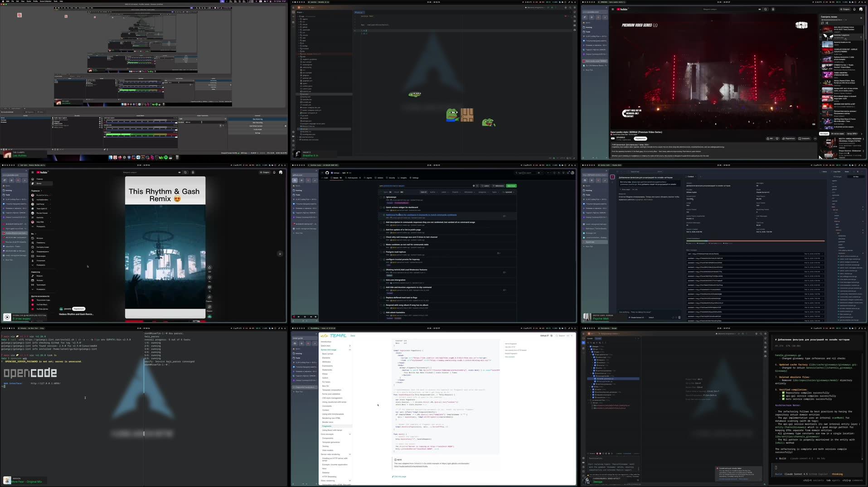
Task: Check the kick.com intergration issue checkbox
Action: coord(381,280)
